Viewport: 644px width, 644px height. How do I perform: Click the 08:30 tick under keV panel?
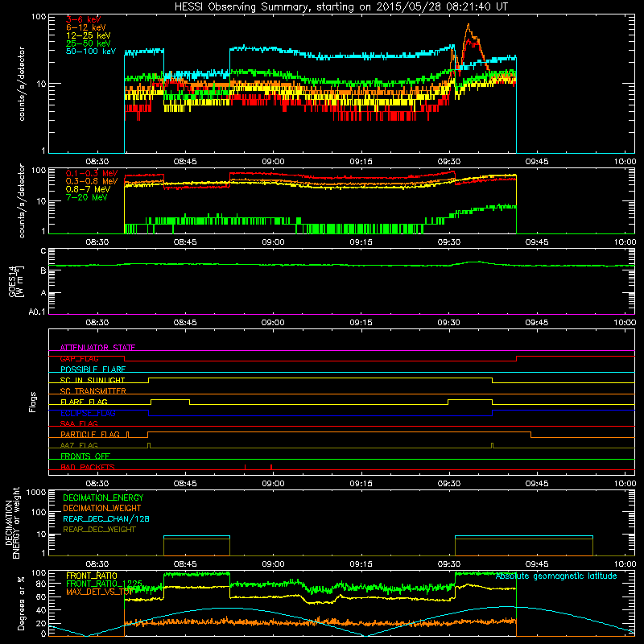[x=97, y=162]
